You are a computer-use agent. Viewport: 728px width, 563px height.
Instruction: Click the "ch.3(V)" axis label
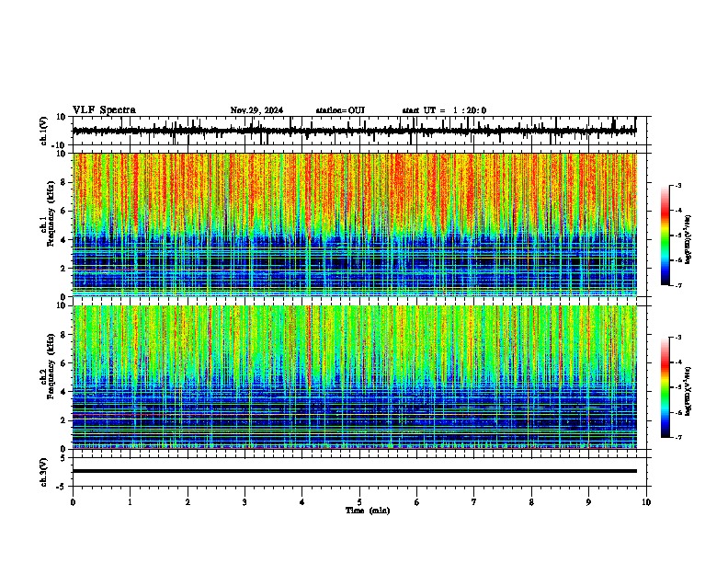point(44,473)
